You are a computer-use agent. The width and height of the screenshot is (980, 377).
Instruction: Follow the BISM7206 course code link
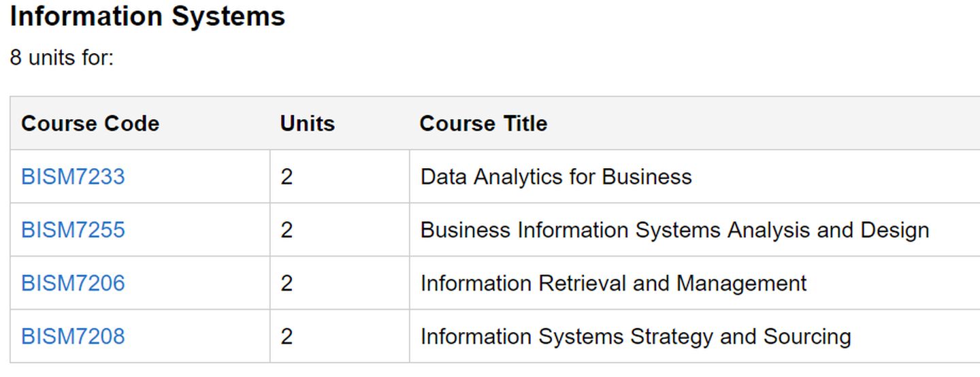73,283
